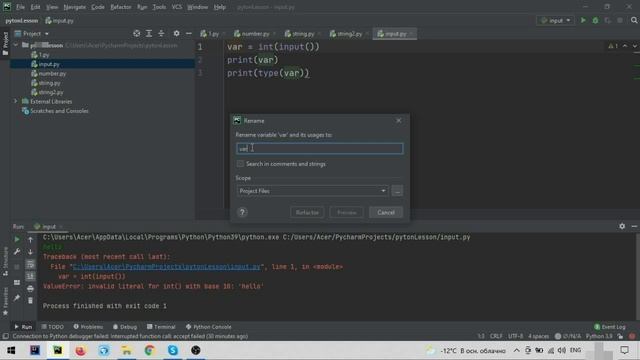Pin the Run tab
The height and width of the screenshot is (360, 640).
17,298
